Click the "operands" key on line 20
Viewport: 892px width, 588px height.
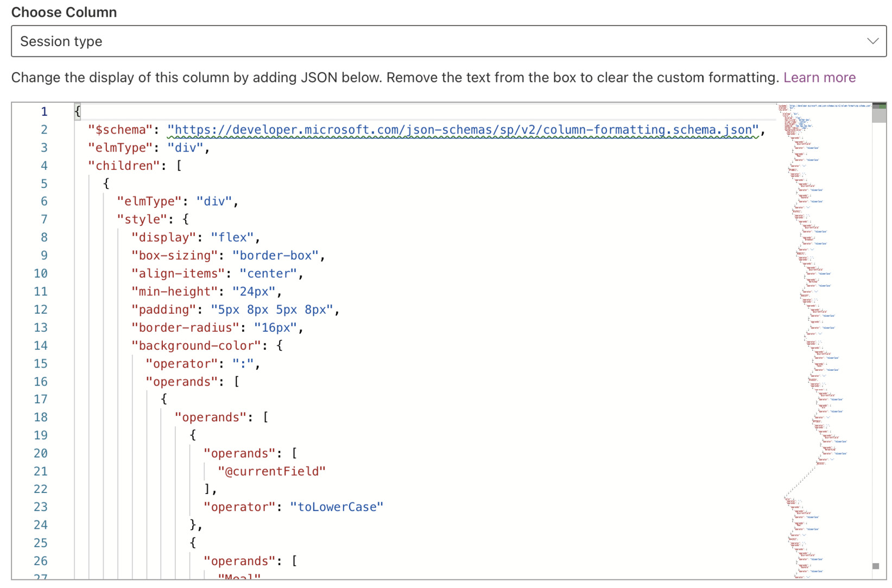239,453
